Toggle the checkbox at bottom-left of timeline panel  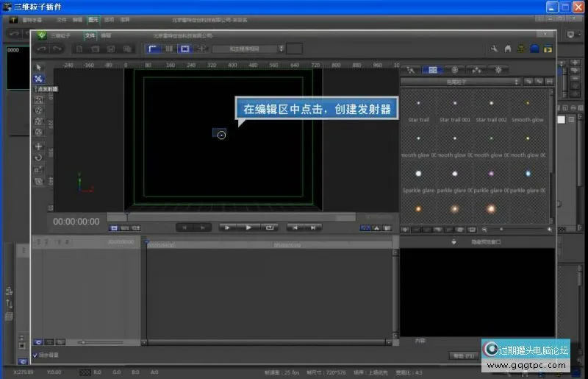(35, 355)
